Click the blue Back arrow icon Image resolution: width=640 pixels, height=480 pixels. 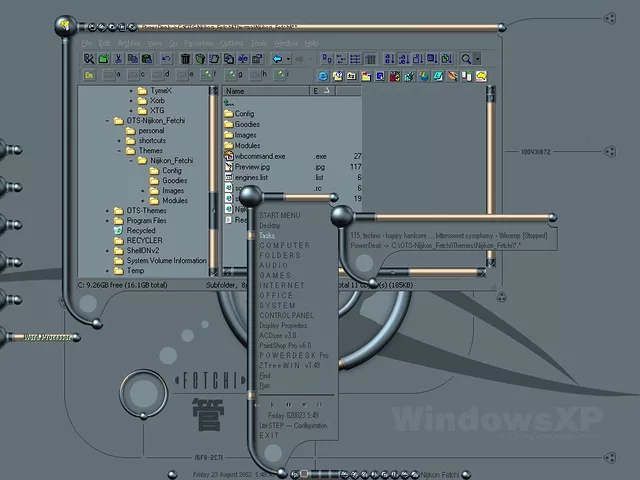click(x=278, y=59)
